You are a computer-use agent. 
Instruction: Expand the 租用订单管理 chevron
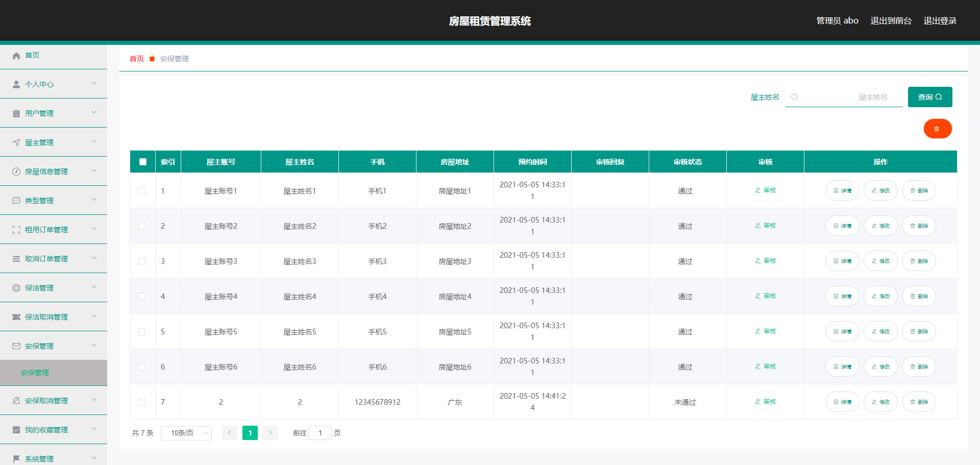click(x=94, y=229)
